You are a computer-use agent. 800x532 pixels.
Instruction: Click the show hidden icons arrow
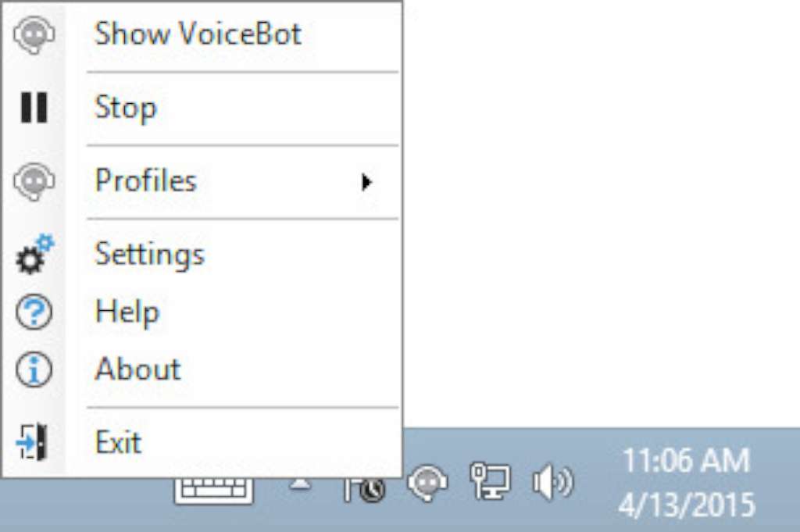click(x=298, y=483)
